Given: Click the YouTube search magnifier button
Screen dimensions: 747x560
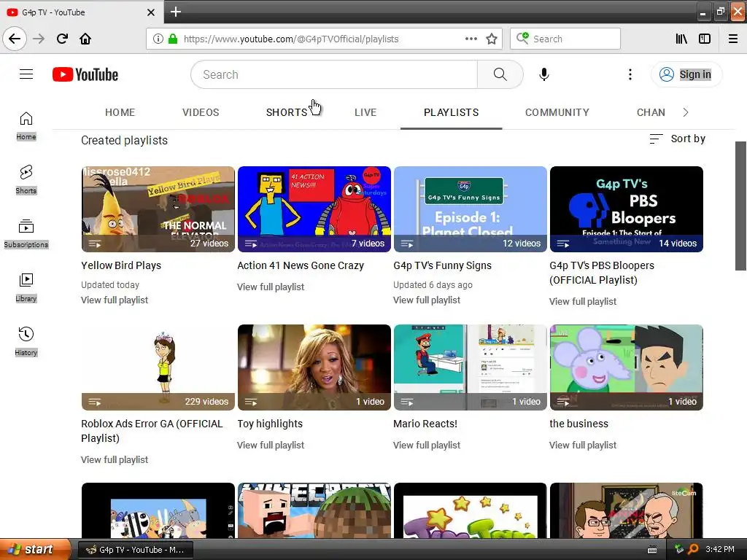Looking at the screenshot, I should [x=500, y=74].
